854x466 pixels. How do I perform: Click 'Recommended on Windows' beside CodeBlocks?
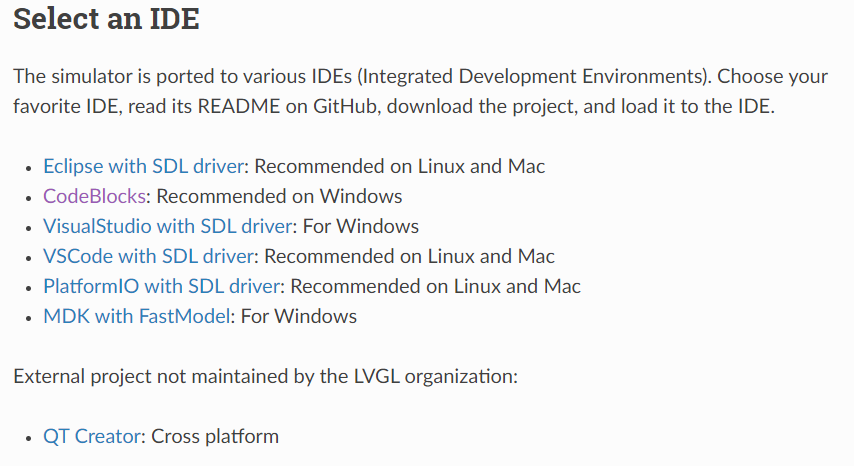click(x=279, y=196)
